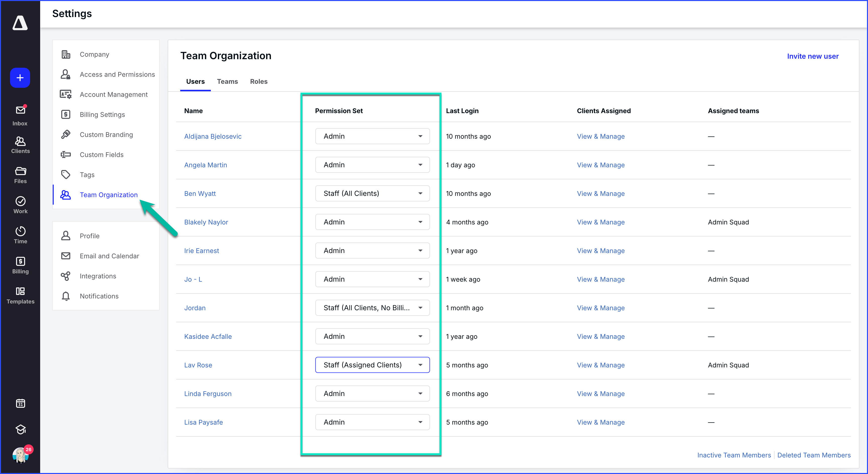Open the Time tracking icon

point(20,235)
